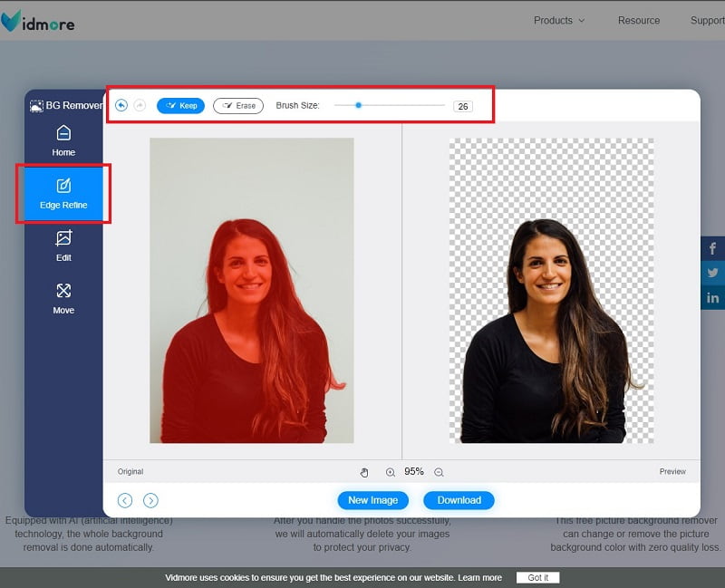Enable the Keep brush mode
The height and width of the screenshot is (588, 725).
point(180,106)
